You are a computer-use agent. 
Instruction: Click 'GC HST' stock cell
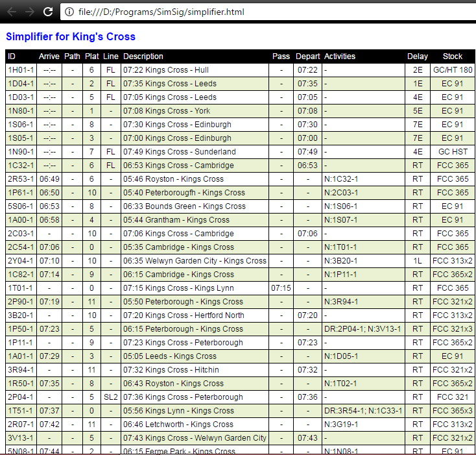pyautogui.click(x=453, y=152)
